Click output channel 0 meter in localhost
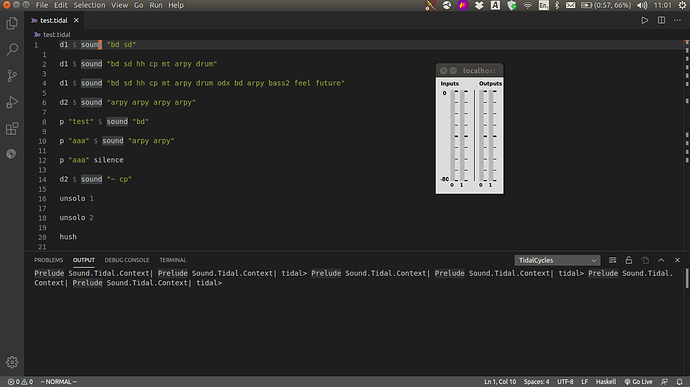The width and height of the screenshot is (690, 387). tap(481, 136)
